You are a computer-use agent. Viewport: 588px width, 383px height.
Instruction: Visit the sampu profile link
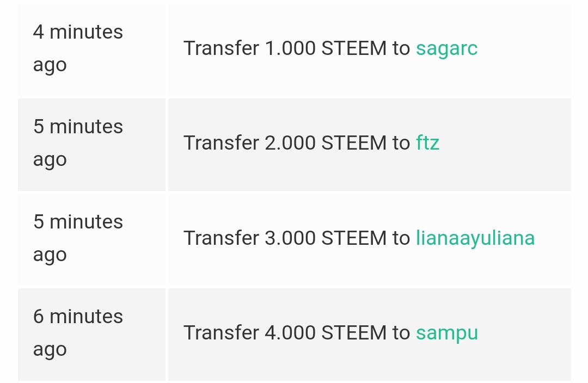tap(446, 333)
